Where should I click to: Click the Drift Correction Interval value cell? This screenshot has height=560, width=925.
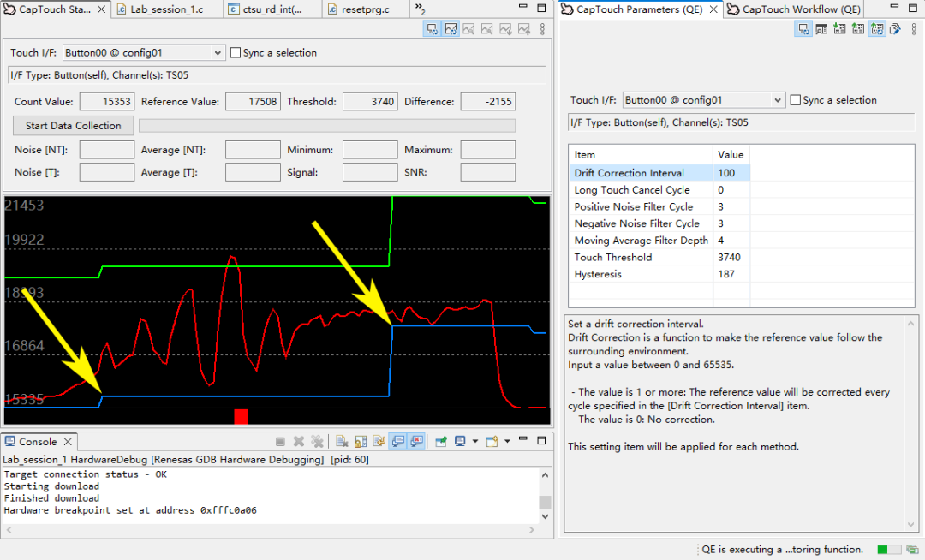(x=731, y=173)
